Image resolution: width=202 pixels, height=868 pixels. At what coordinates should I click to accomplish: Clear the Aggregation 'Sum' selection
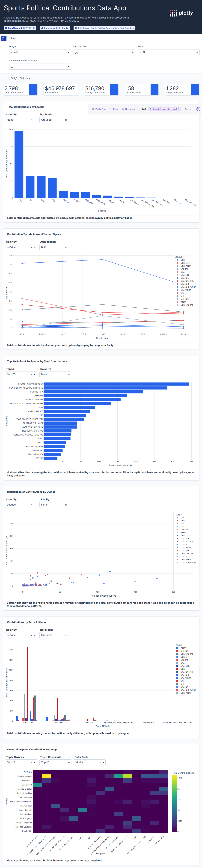point(66,247)
